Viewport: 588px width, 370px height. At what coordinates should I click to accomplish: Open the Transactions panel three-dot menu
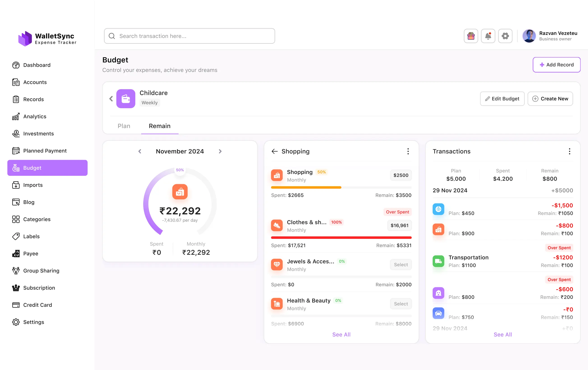click(569, 151)
